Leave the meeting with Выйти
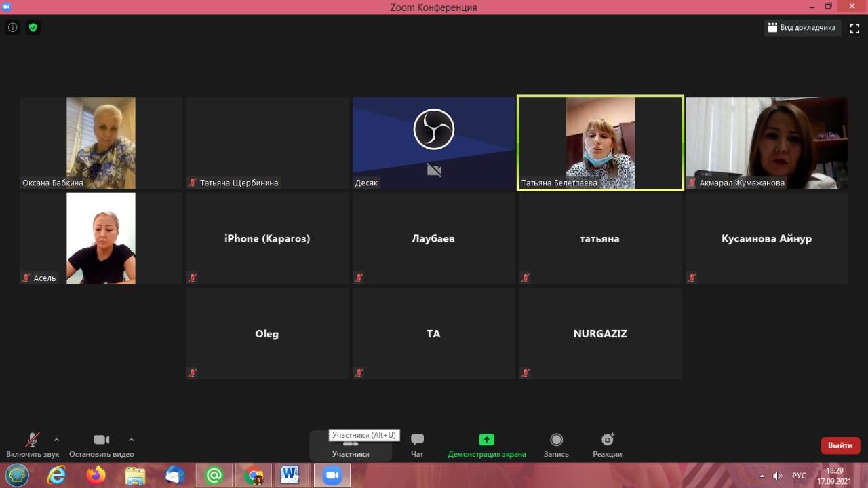 pyautogui.click(x=840, y=445)
